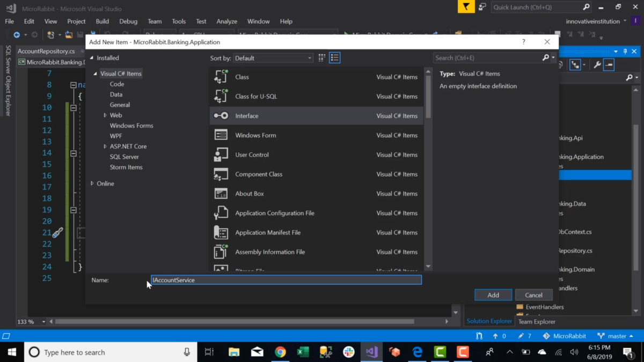Open Microsoft Edge from the taskbar
Screen dimensions: 644x362
coord(418,352)
